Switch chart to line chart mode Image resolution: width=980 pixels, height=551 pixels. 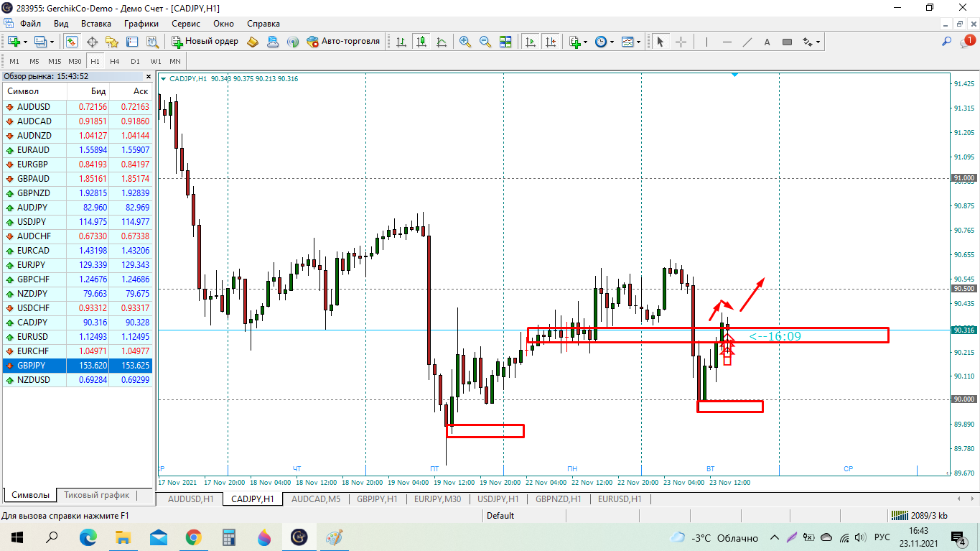(x=442, y=42)
